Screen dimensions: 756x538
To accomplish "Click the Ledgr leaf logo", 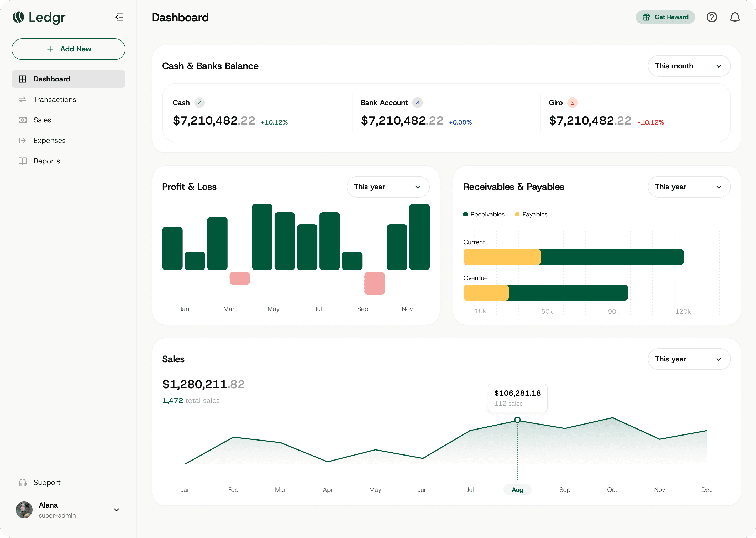I will pos(19,17).
